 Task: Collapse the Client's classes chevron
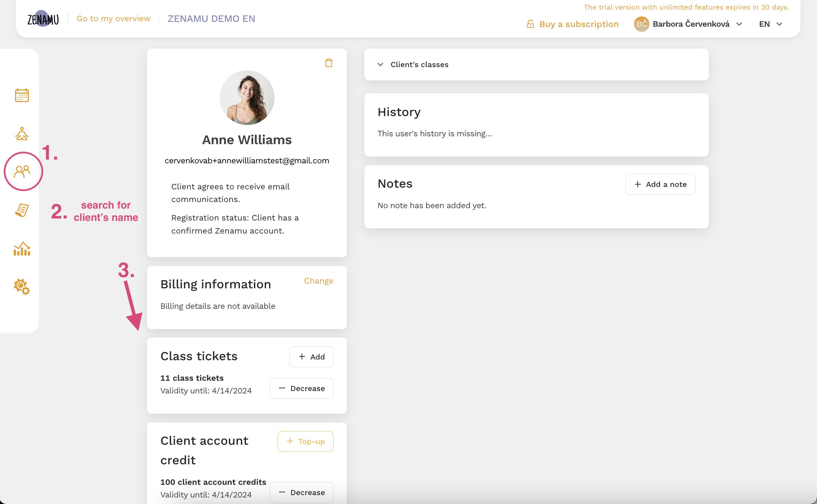[x=380, y=64]
